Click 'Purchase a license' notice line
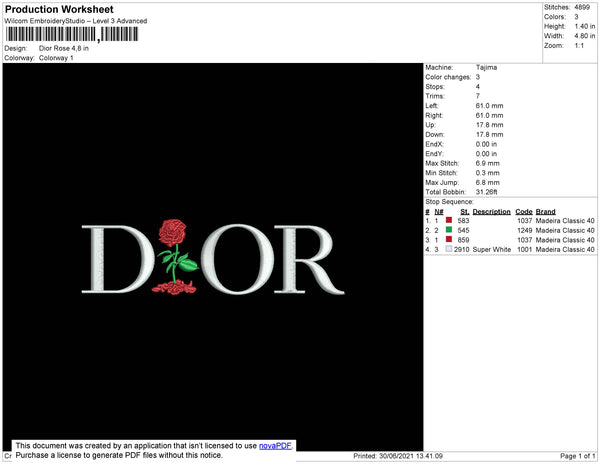The image size is (600, 464). tap(119, 455)
